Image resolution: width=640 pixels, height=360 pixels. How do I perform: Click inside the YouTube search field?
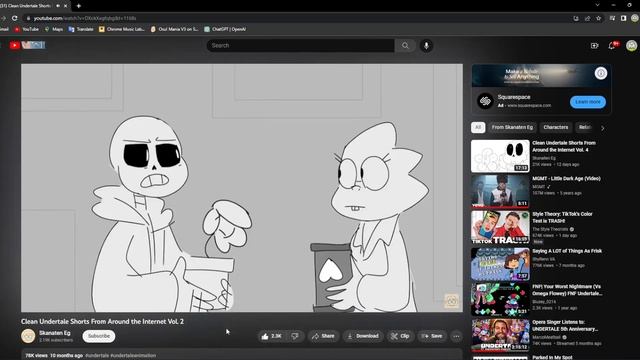(301, 46)
